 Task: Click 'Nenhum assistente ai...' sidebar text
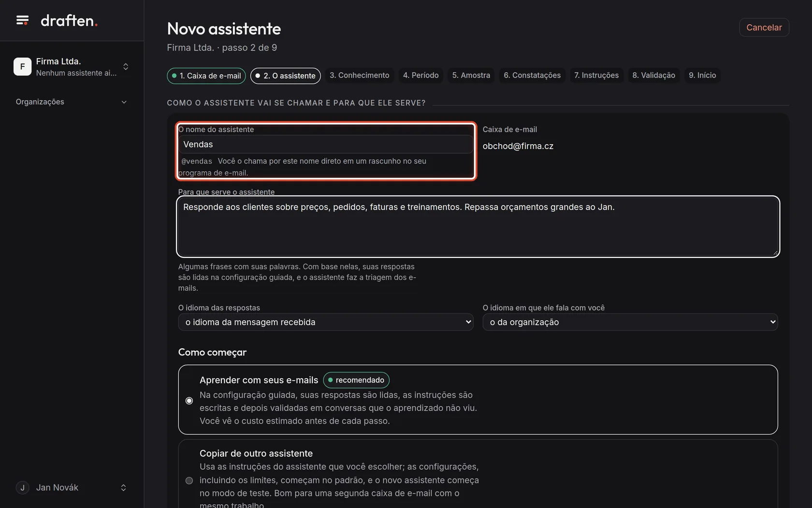tap(76, 73)
